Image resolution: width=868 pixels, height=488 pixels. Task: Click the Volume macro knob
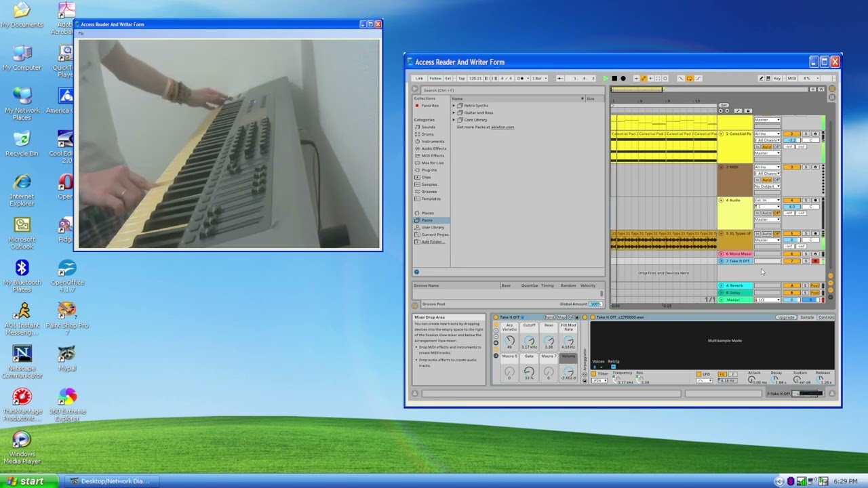pyautogui.click(x=568, y=371)
